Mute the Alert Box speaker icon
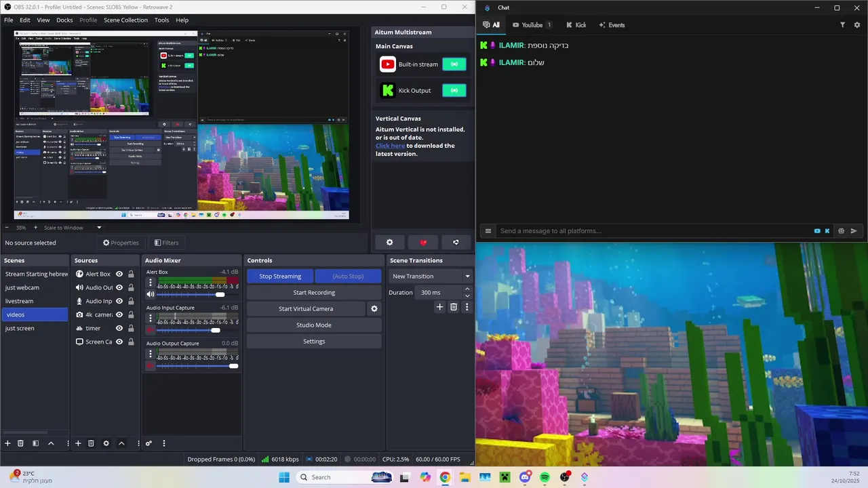The height and width of the screenshot is (488, 868). click(x=151, y=294)
